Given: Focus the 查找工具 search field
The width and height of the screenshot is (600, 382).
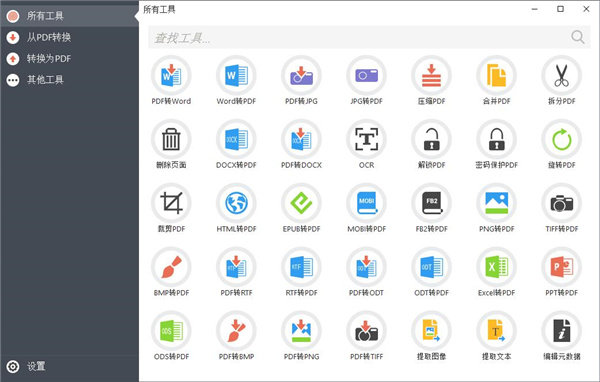Looking at the screenshot, I should click(360, 38).
